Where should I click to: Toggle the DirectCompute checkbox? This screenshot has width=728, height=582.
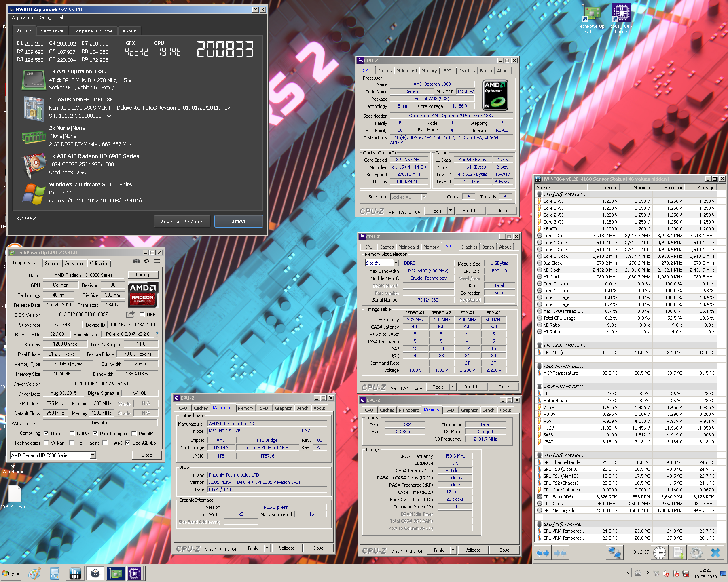(x=95, y=433)
